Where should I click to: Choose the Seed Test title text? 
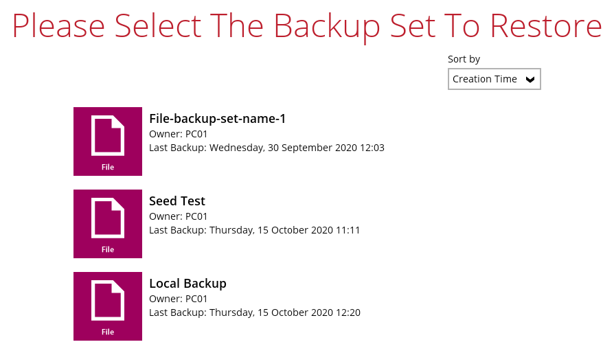click(177, 201)
